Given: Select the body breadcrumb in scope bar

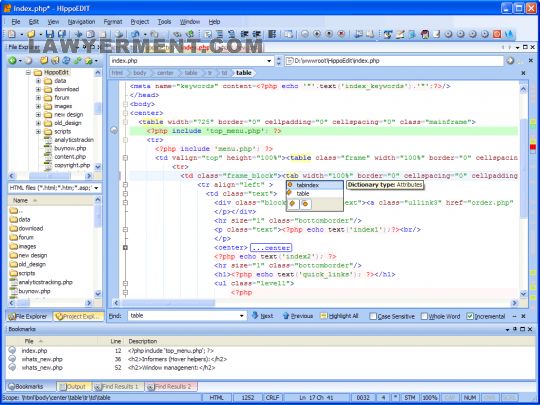Looking at the screenshot, I should point(139,73).
